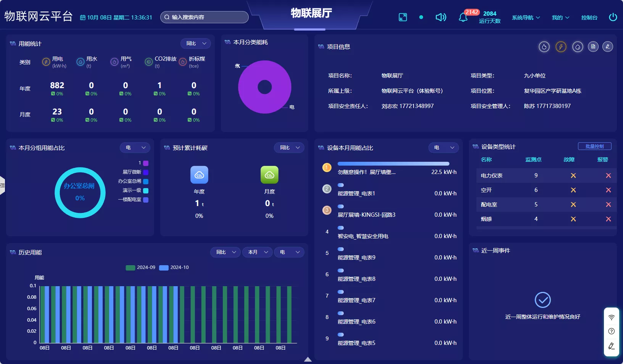Select the water drop icon in 项目信息
This screenshot has width=623, height=364.
(578, 47)
